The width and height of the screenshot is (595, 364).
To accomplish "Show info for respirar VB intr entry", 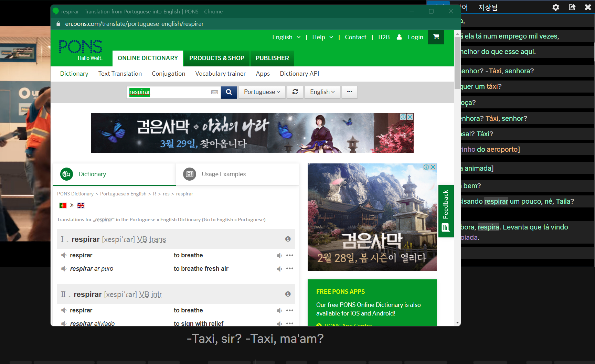I will pyautogui.click(x=288, y=294).
